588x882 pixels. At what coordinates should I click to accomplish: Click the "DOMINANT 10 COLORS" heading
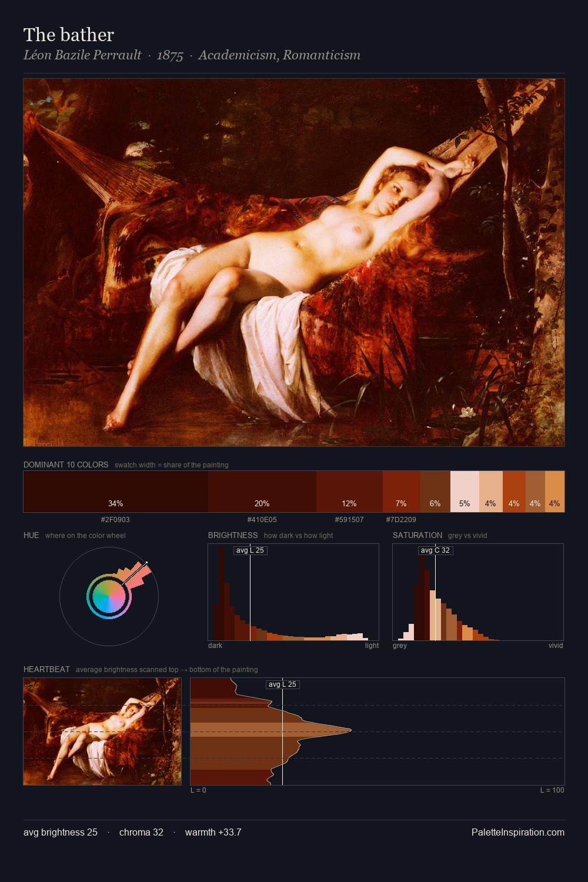point(66,465)
